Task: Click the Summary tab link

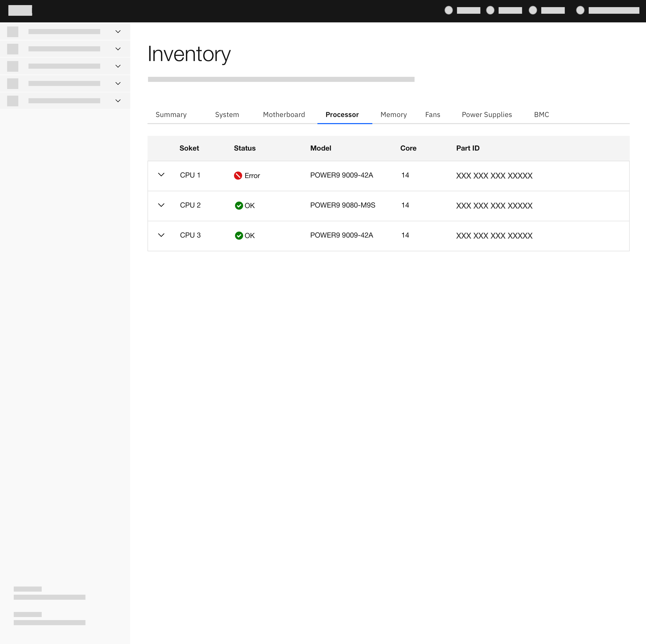Action: (x=171, y=115)
